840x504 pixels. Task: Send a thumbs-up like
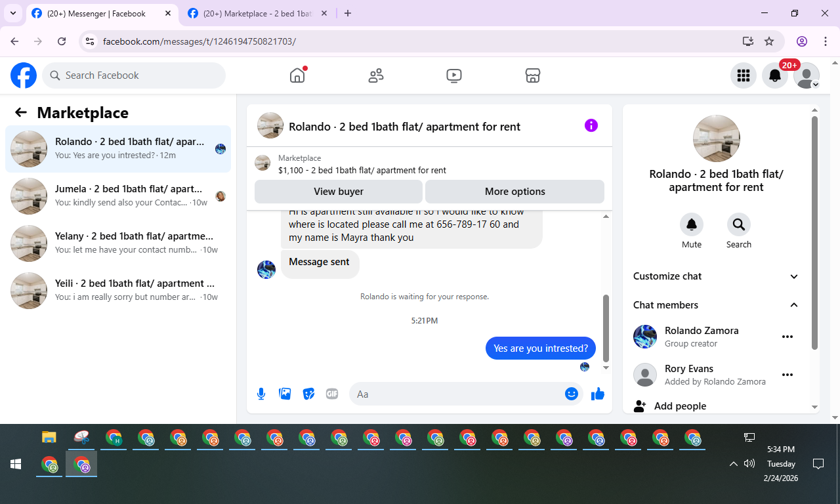pyautogui.click(x=597, y=394)
